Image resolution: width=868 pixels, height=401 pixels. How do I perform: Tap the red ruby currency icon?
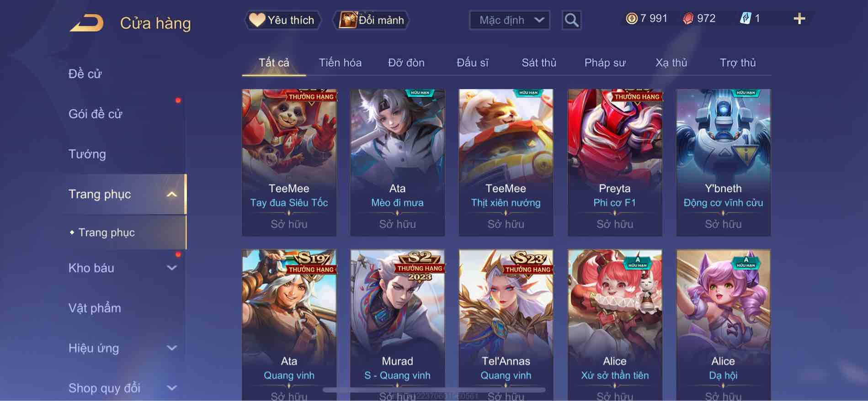coord(688,18)
